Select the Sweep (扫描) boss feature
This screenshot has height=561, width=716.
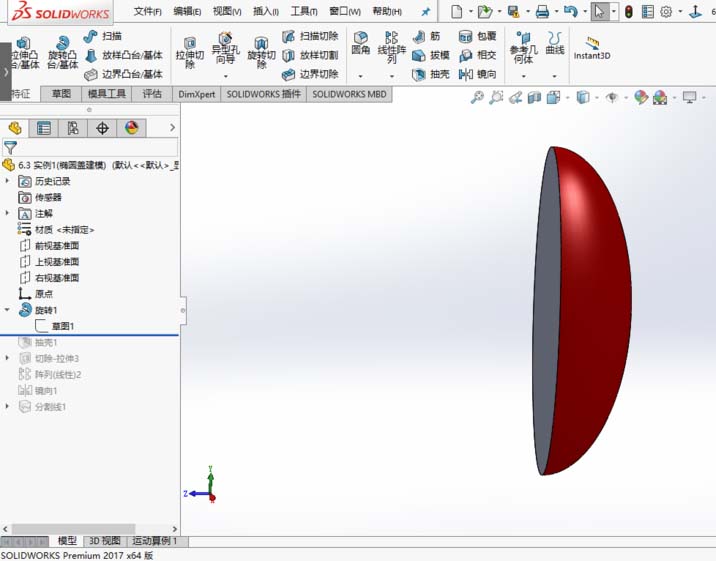point(103,36)
